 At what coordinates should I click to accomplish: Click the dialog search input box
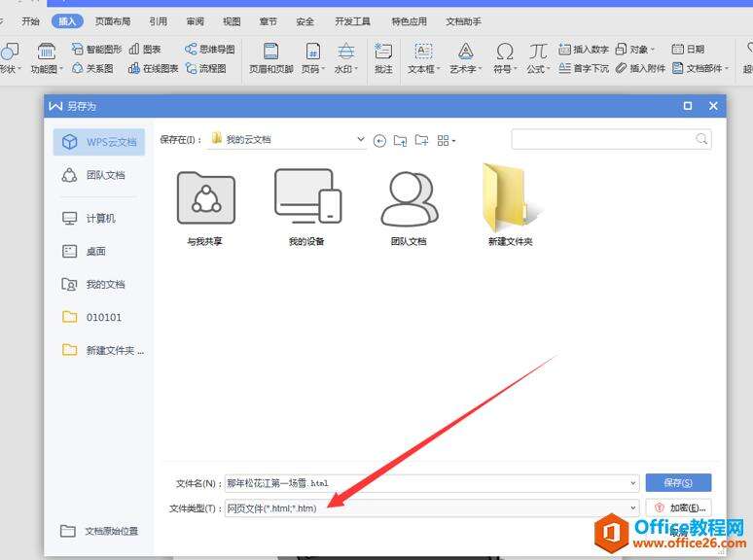click(611, 139)
